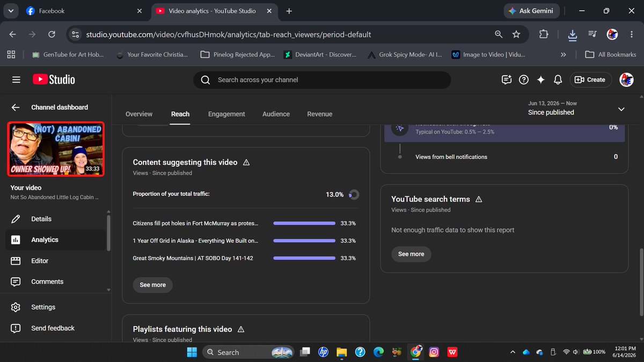Click the Ask Studio sparkle icon
644x362 pixels.
point(541,79)
